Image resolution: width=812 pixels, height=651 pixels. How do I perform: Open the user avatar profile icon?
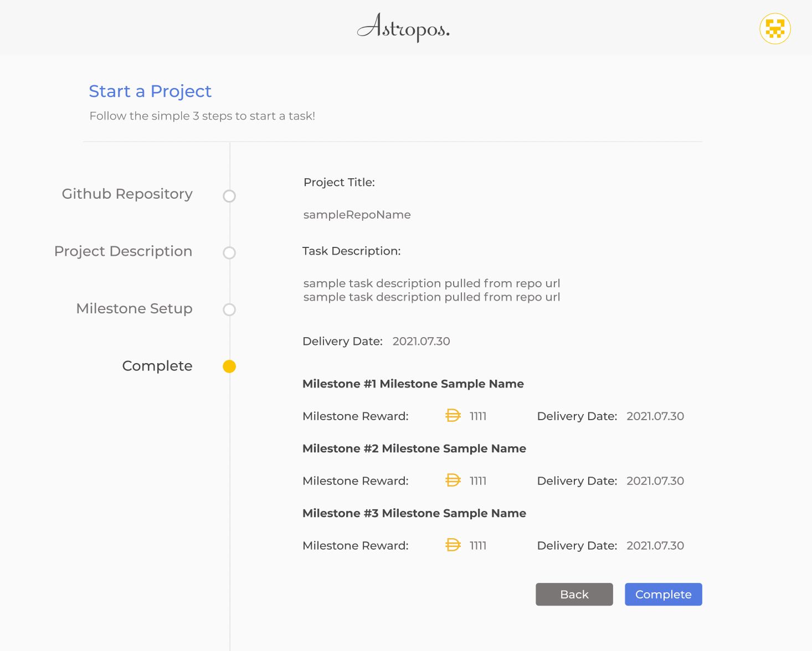(x=775, y=29)
